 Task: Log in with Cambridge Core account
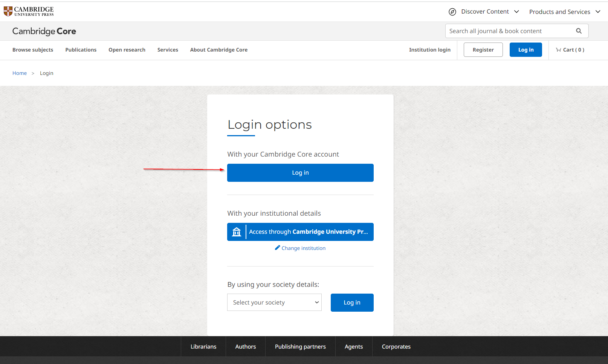pos(300,173)
